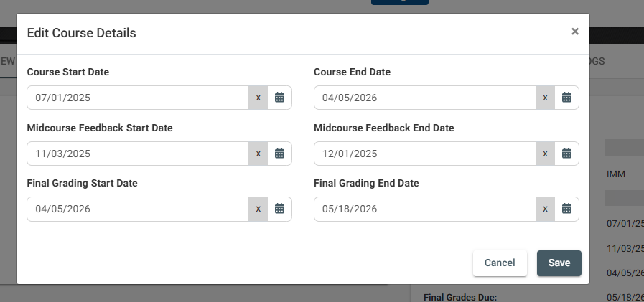This screenshot has height=302, width=644.
Task: Focus the Midcourse Feedback Start Date field
Action: [138, 154]
